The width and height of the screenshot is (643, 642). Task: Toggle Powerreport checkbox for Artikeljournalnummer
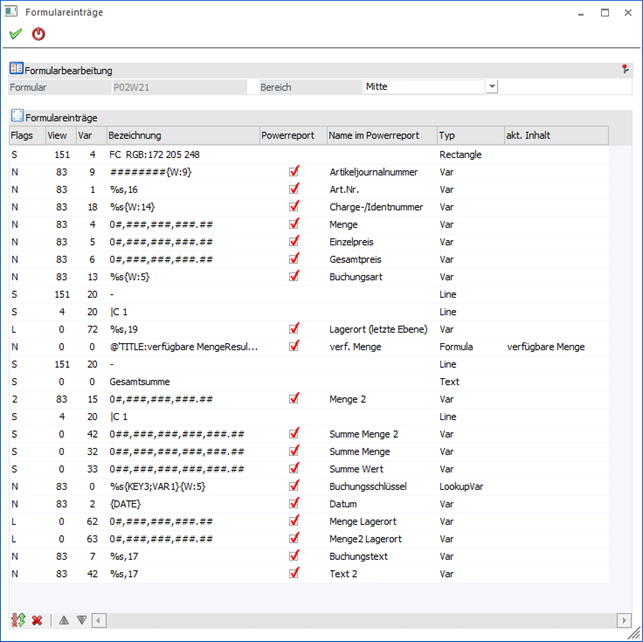pyautogui.click(x=294, y=172)
